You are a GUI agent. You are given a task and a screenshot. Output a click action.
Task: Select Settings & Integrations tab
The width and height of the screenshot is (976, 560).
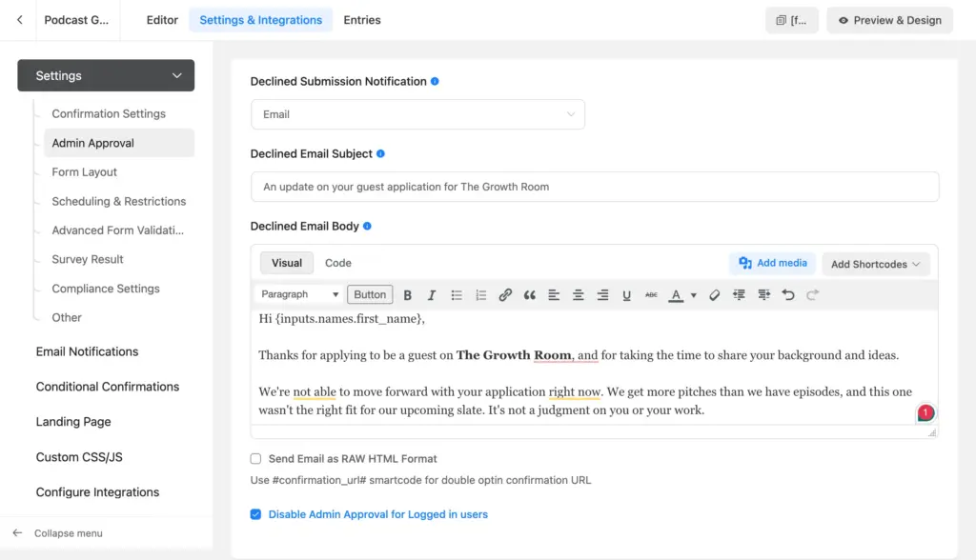pos(261,20)
